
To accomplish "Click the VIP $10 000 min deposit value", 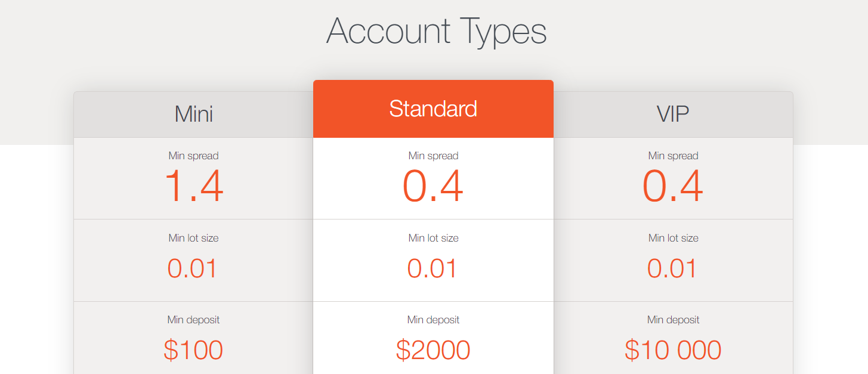I will pos(673,350).
